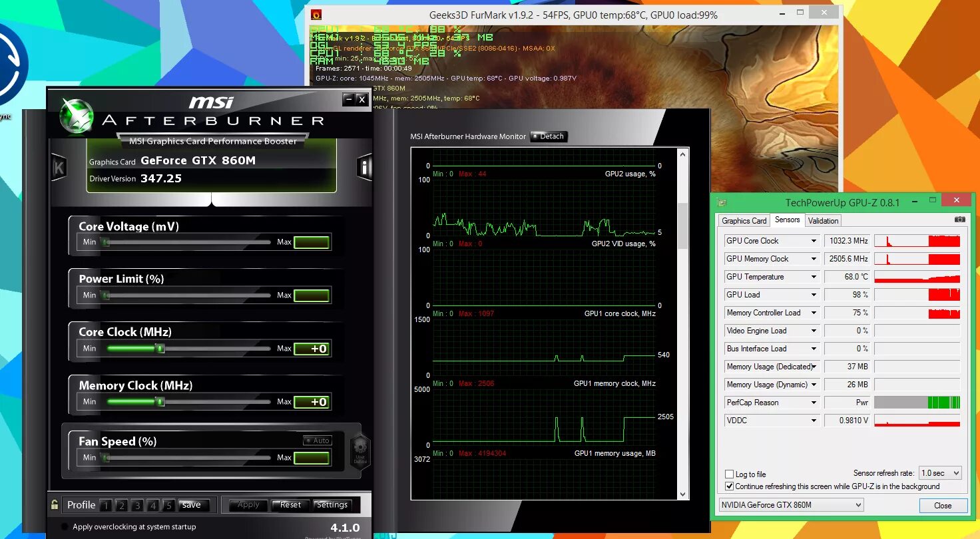Image resolution: width=980 pixels, height=539 pixels.
Task: Close the GPU-Z window with Close button
Action: [x=943, y=506]
